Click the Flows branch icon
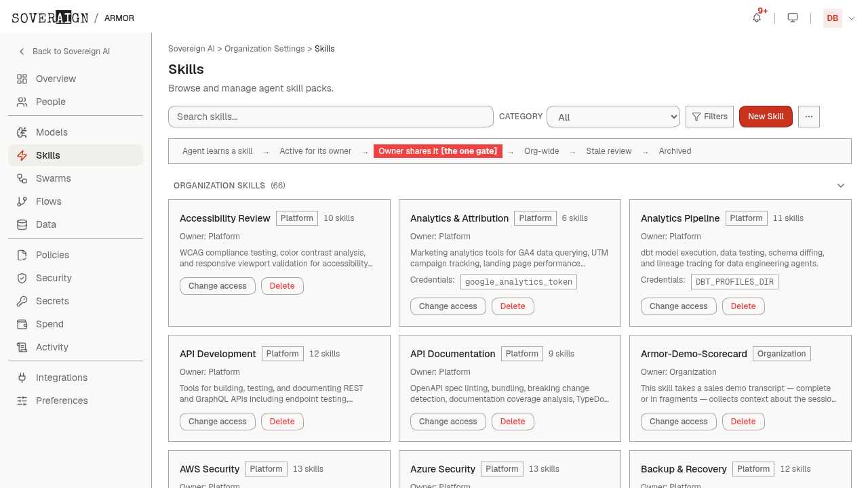 point(22,201)
